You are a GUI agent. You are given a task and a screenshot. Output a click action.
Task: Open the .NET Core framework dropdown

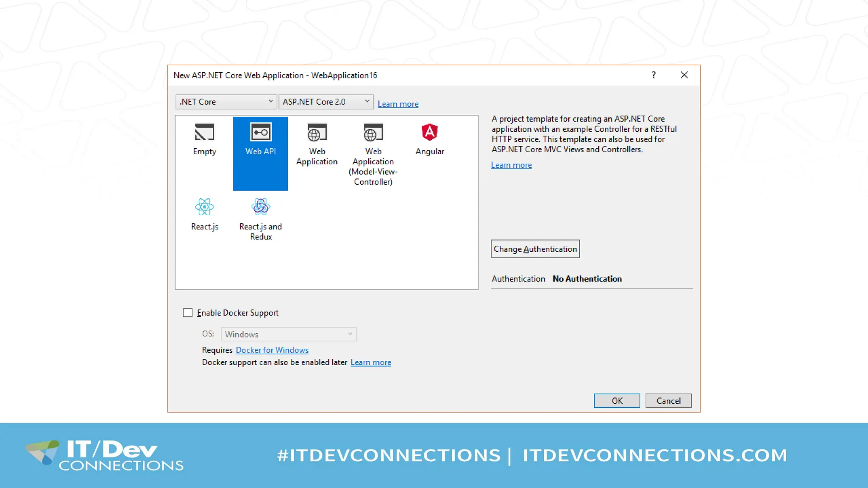(226, 102)
